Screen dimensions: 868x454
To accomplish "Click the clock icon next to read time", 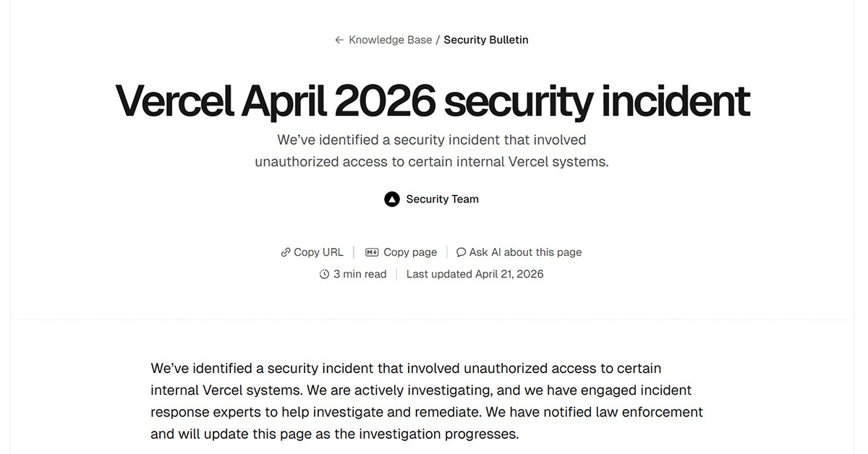I will 324,275.
